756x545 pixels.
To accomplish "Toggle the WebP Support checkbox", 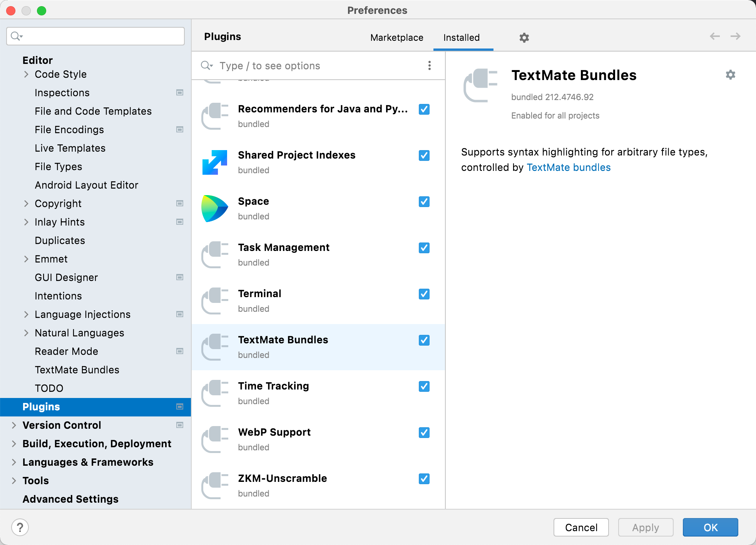I will tap(424, 433).
